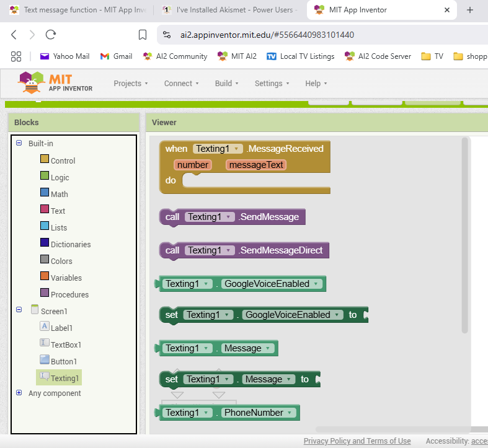The width and height of the screenshot is (488, 448).
Task: Open Yahoo Mail bookmark
Action: point(64,56)
